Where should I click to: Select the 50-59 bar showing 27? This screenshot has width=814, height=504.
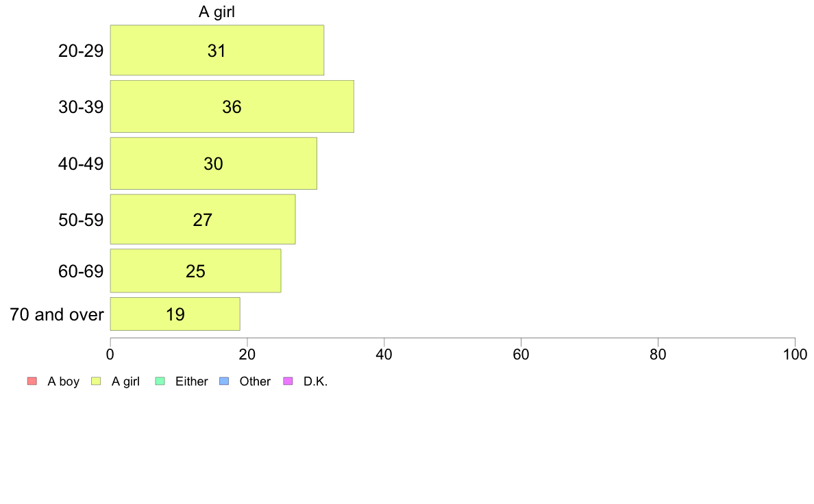coord(202,219)
